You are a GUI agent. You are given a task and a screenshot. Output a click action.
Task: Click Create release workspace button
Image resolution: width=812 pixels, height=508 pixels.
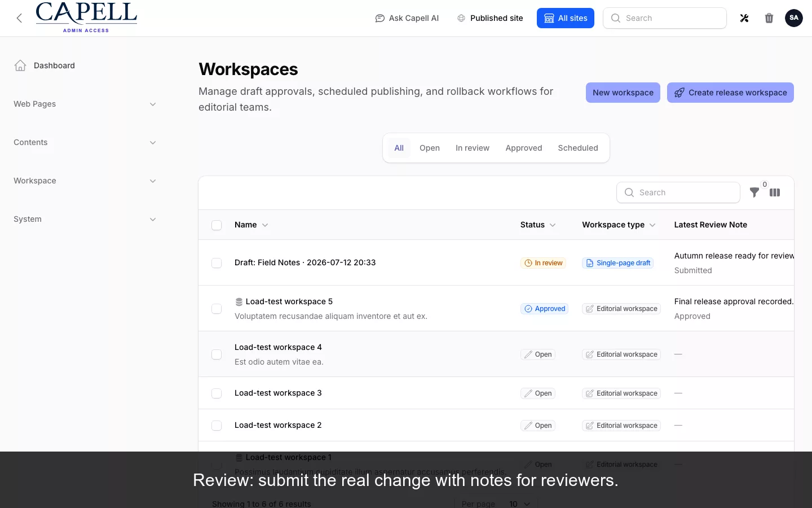[x=730, y=93]
